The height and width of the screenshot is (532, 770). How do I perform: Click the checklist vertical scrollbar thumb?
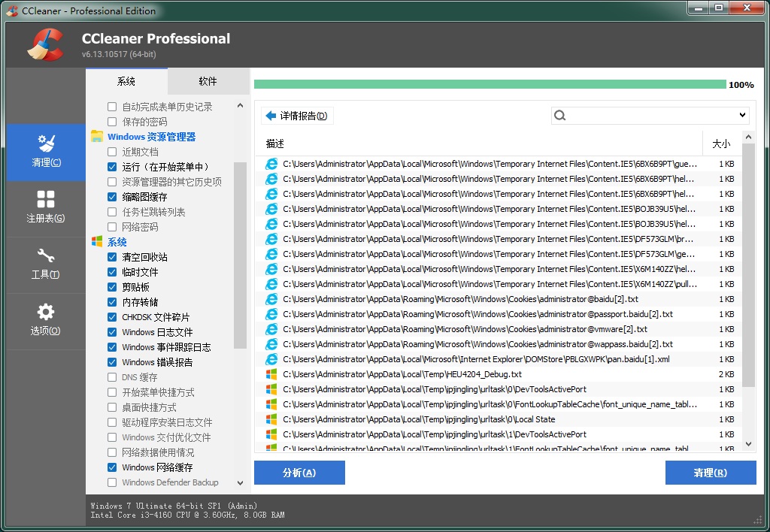240,255
